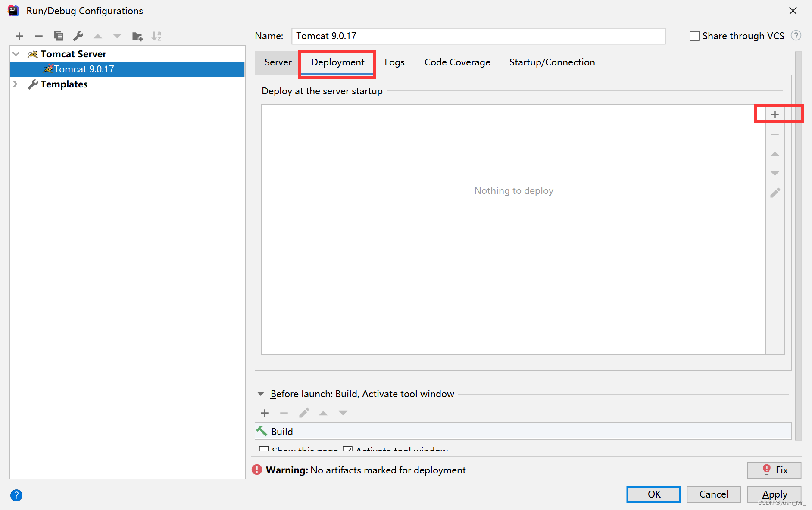
Task: Select Tomcat 9.0.17 configuration in tree
Action: 128,69
